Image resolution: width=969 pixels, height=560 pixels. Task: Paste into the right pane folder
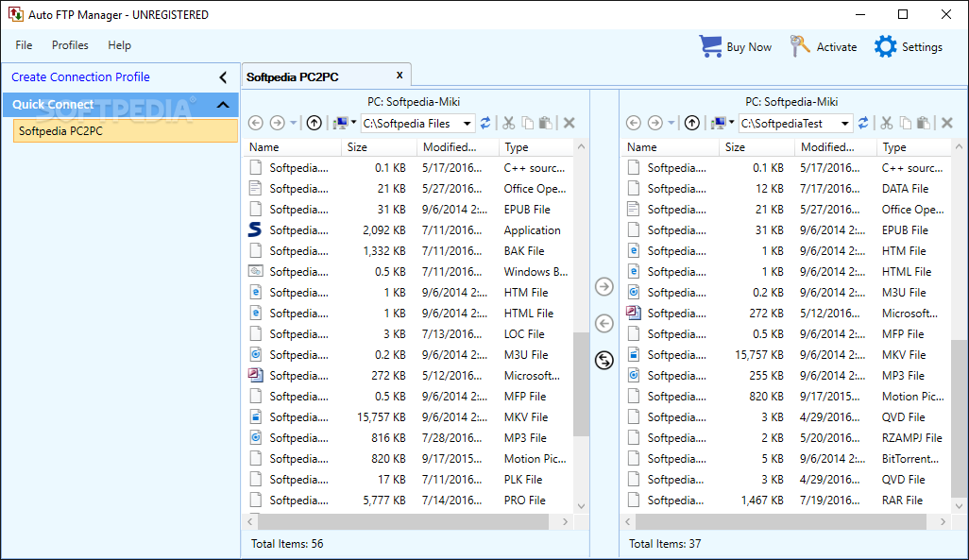[924, 123]
